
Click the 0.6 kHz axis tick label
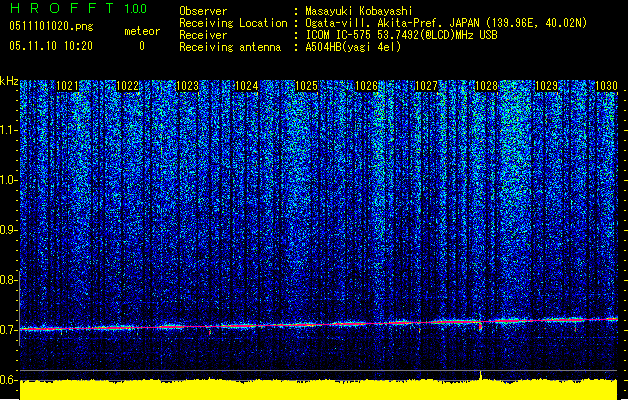(9, 380)
